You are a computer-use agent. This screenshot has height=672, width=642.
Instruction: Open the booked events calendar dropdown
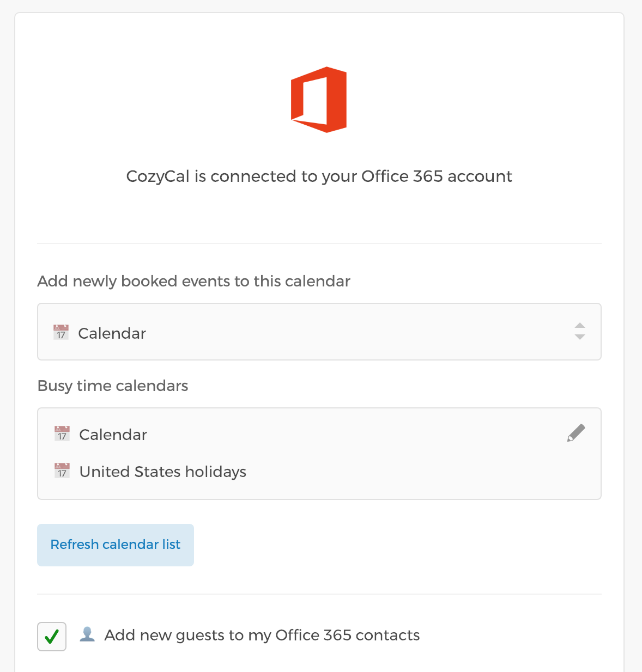[x=319, y=332]
